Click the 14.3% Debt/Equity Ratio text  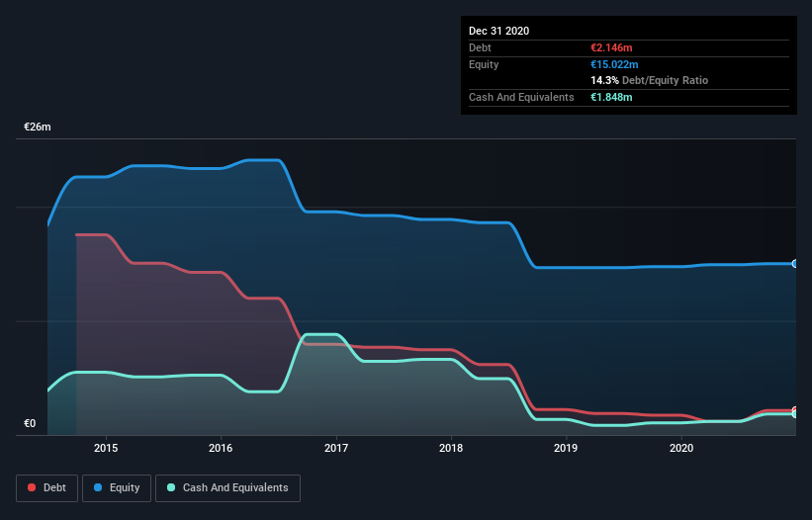(x=650, y=80)
